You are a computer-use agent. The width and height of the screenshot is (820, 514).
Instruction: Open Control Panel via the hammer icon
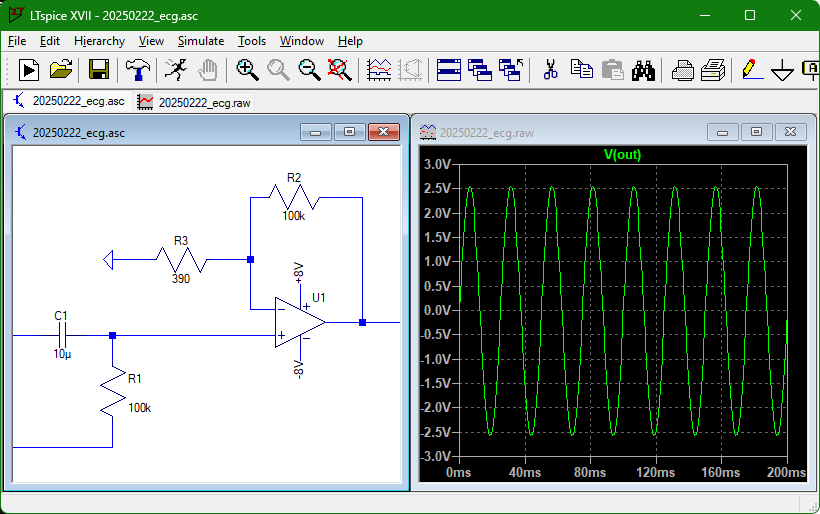[138, 70]
